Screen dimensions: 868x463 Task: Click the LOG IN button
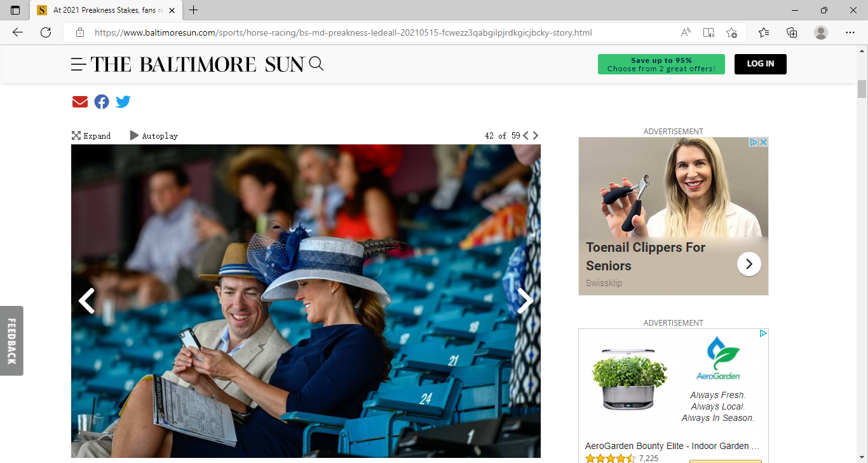coord(761,64)
